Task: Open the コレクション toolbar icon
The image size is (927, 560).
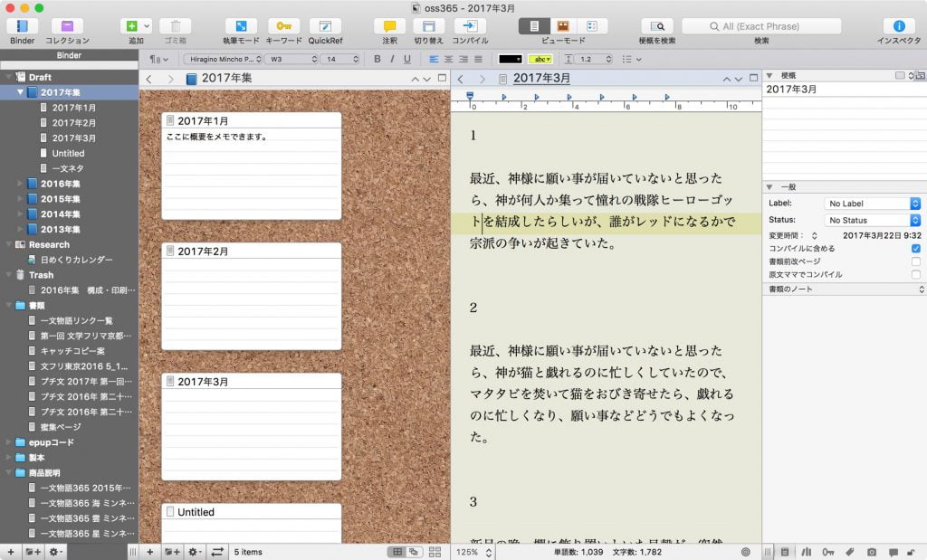Action: tap(67, 26)
